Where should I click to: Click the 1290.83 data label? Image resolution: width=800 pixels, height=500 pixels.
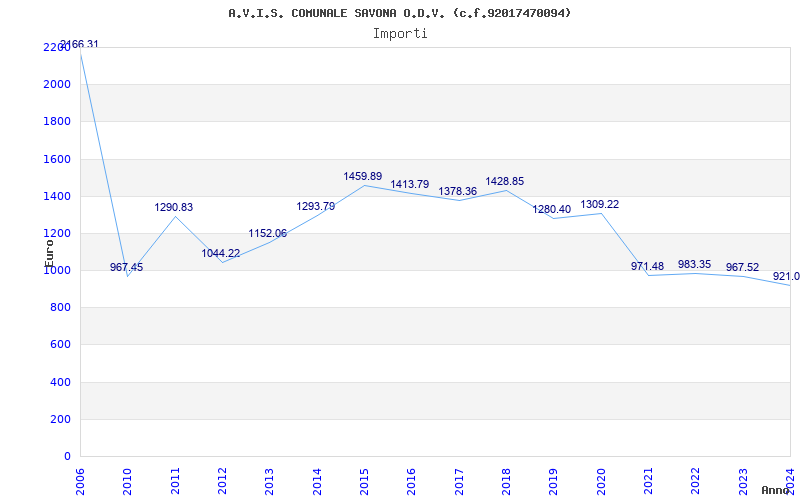[x=174, y=208]
